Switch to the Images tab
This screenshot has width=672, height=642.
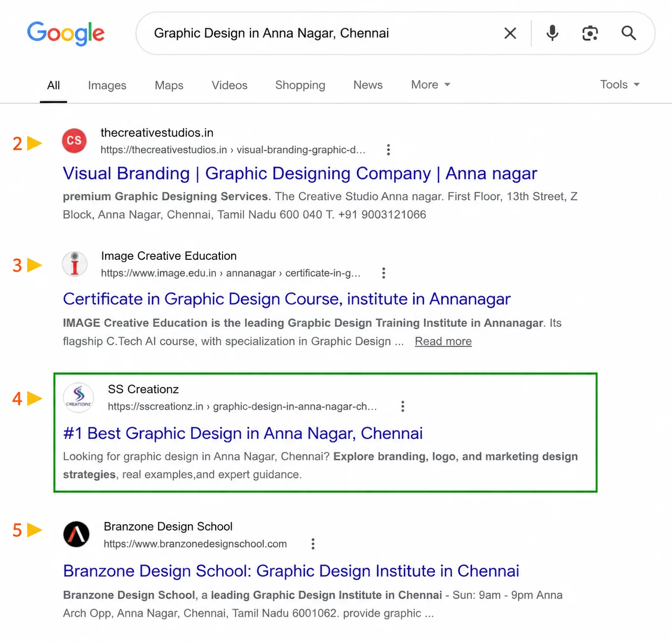107,85
